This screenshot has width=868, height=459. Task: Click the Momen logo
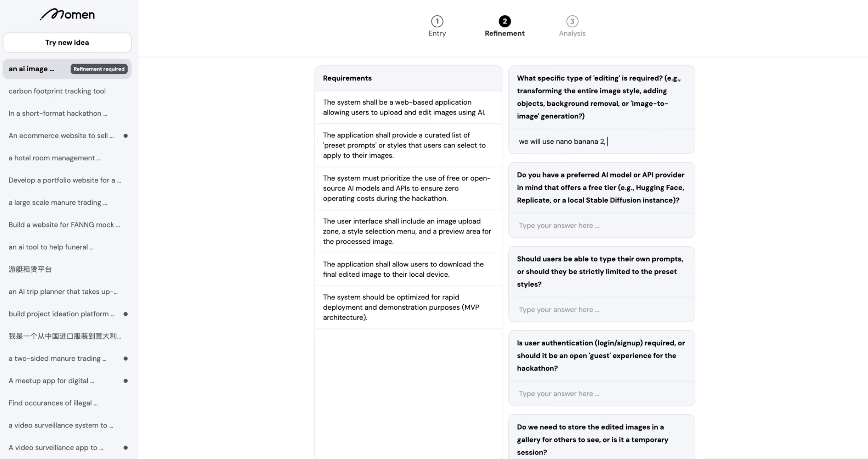67,14
